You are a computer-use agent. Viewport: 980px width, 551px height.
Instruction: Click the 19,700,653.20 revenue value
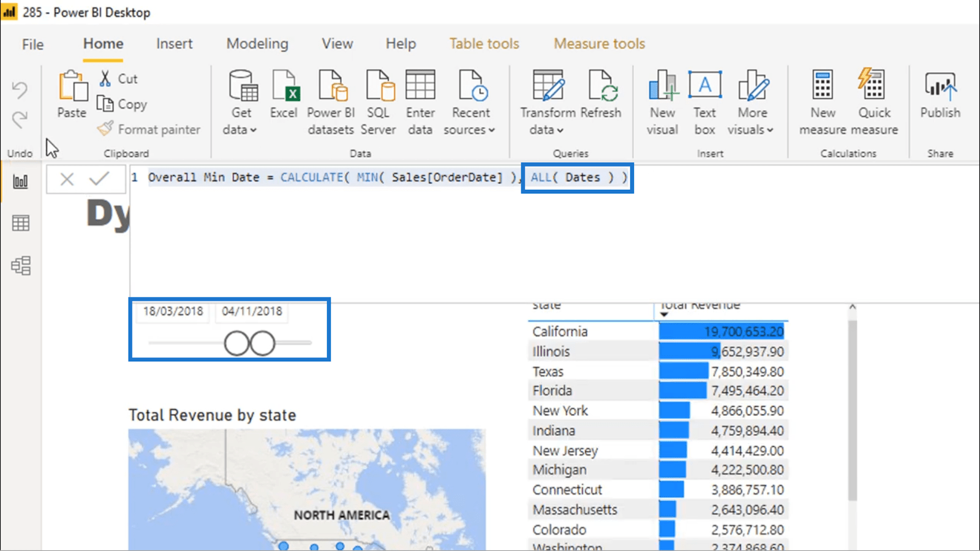click(744, 331)
